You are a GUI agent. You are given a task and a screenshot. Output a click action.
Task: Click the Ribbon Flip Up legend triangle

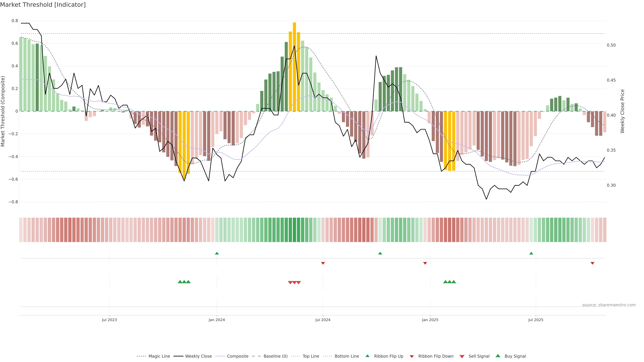click(367, 356)
